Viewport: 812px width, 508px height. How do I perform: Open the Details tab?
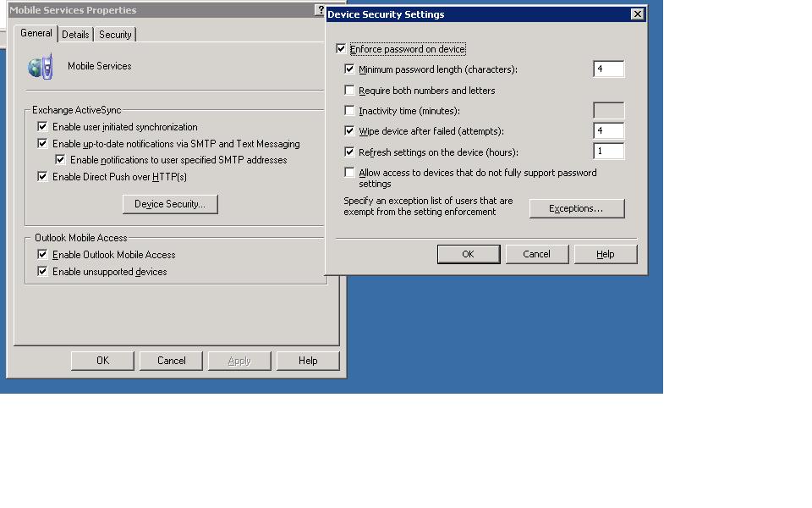75,34
